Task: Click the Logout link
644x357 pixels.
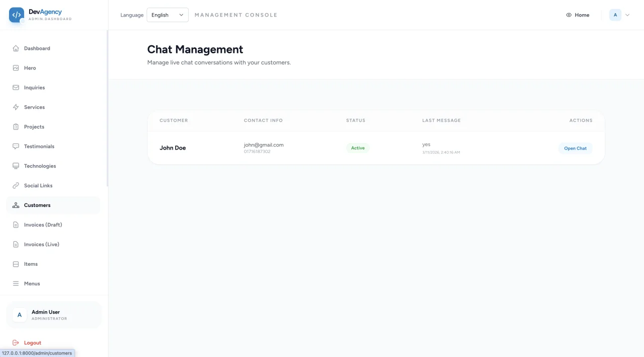Action: [x=27, y=343]
